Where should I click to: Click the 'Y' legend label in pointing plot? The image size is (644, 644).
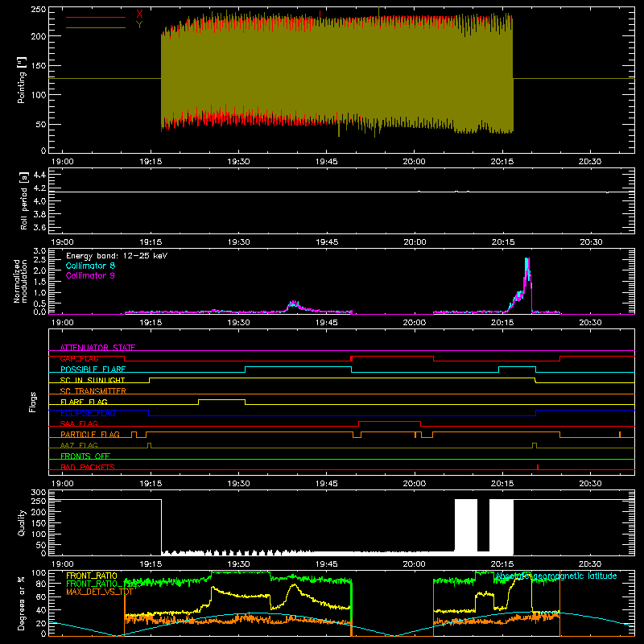pyautogui.click(x=139, y=25)
